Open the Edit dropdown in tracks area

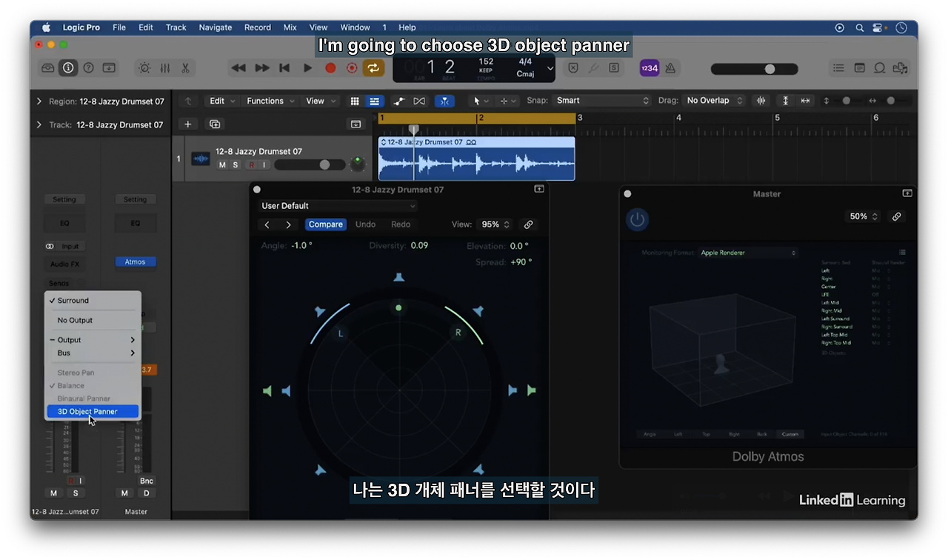[x=222, y=101]
